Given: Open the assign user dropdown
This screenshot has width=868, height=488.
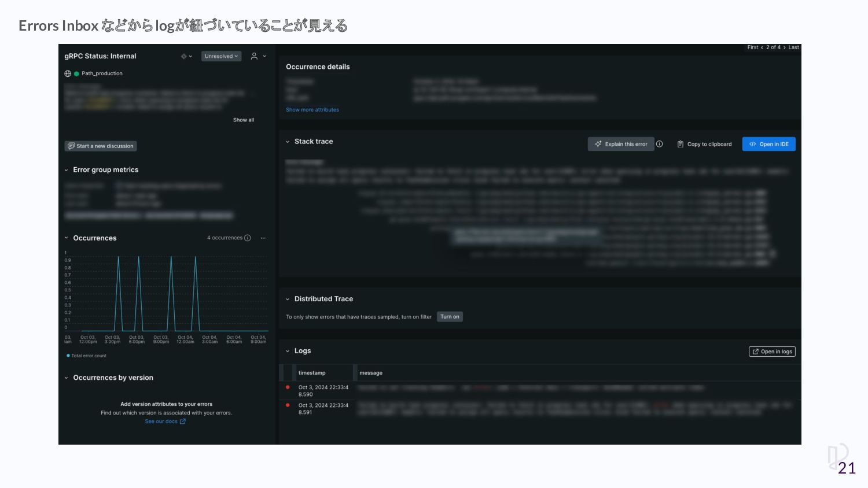Looking at the screenshot, I should [x=258, y=56].
